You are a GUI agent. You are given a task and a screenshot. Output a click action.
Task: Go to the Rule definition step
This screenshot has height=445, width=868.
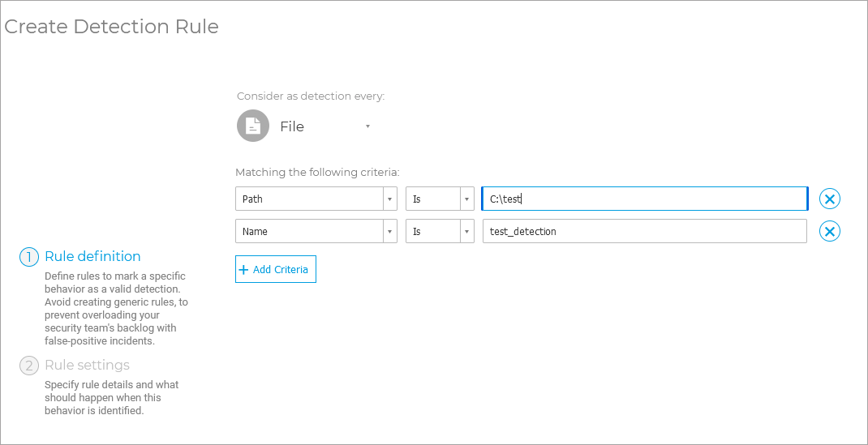(92, 256)
